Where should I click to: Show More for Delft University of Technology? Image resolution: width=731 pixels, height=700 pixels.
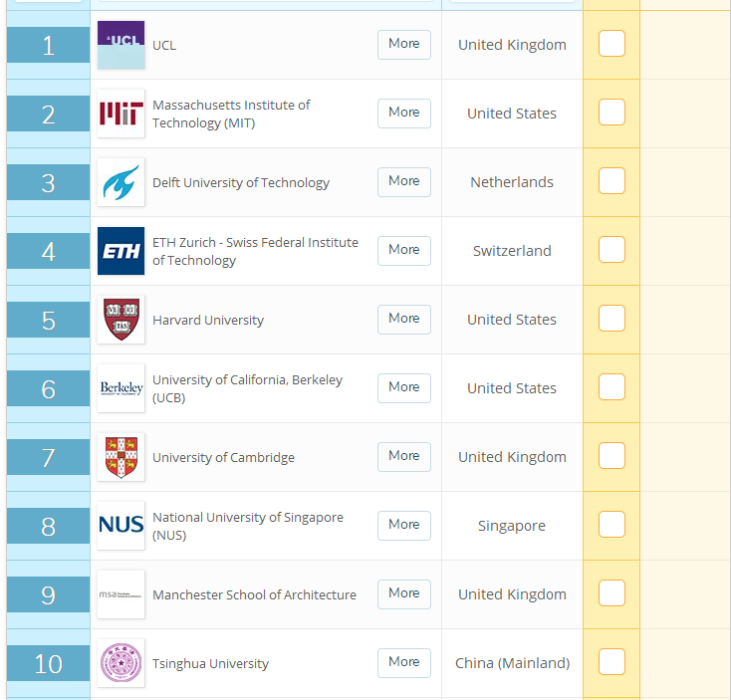[x=404, y=182]
